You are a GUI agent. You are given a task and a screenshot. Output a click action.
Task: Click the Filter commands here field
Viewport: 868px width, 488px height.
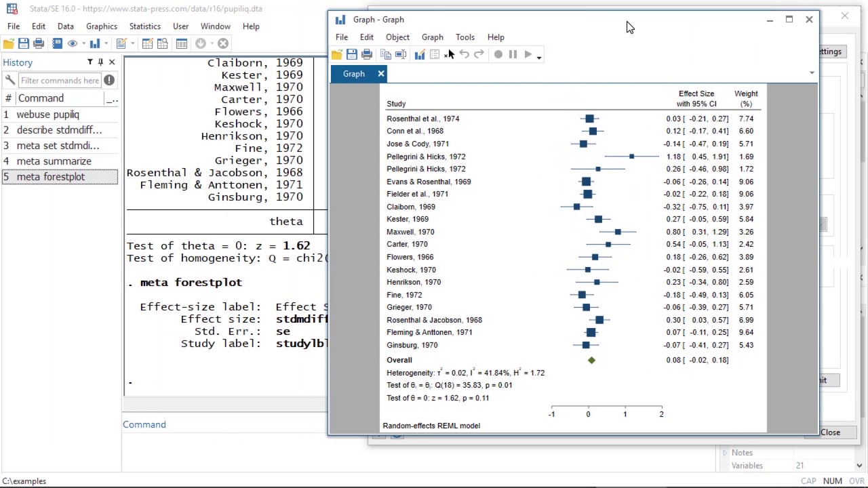tap(60, 80)
